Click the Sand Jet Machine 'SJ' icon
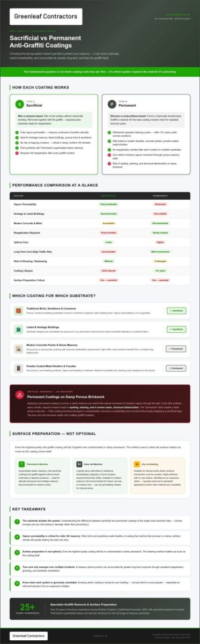 [79, 464]
